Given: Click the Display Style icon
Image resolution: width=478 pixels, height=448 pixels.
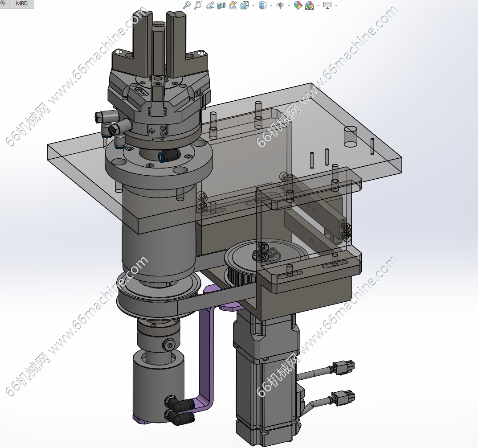Looking at the screenshot, I should coord(262,5).
